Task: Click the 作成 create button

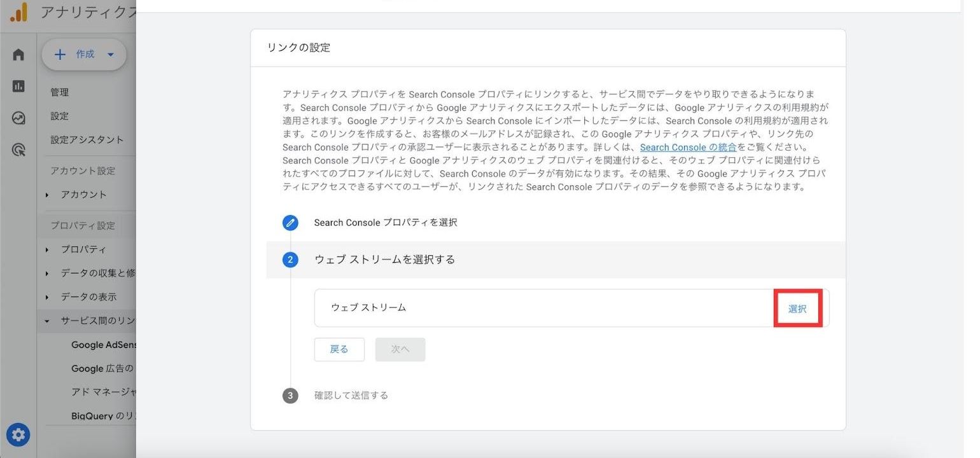Action: [84, 55]
